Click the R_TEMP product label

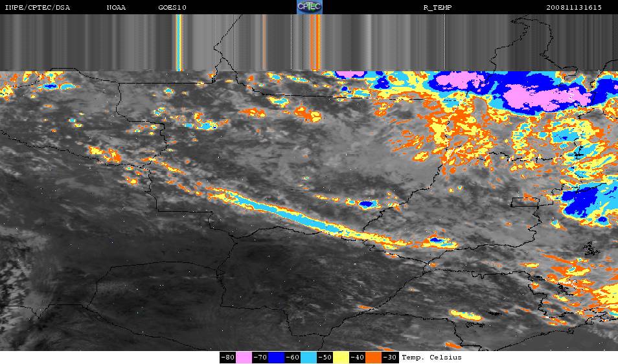click(x=437, y=7)
